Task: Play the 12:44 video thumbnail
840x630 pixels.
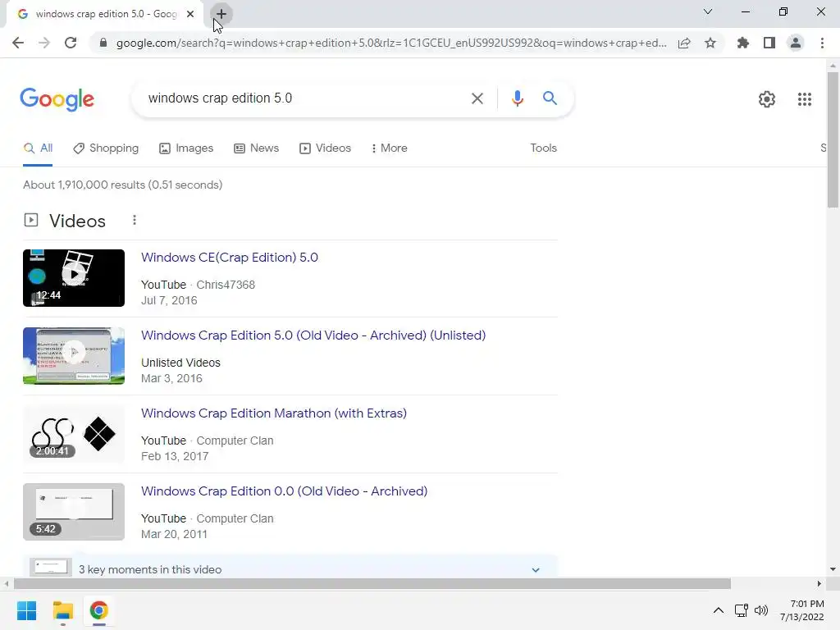Action: (x=74, y=278)
